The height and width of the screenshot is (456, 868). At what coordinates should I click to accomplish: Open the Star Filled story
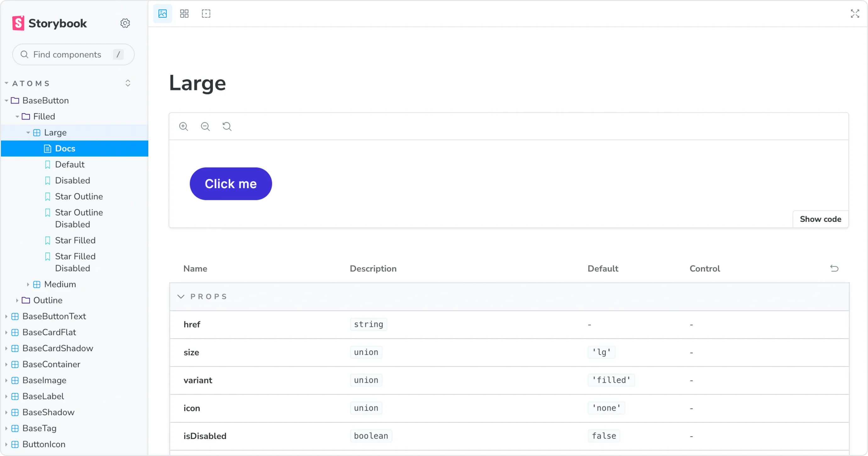tap(75, 240)
